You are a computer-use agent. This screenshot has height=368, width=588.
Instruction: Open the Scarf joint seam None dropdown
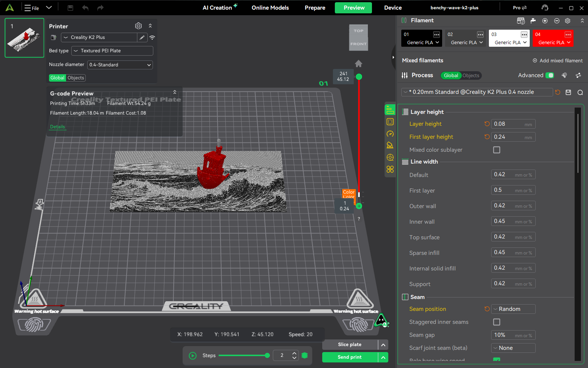click(x=513, y=348)
